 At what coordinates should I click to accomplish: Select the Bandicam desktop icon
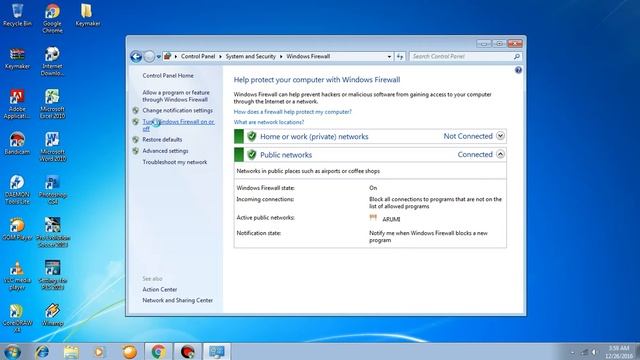click(17, 143)
